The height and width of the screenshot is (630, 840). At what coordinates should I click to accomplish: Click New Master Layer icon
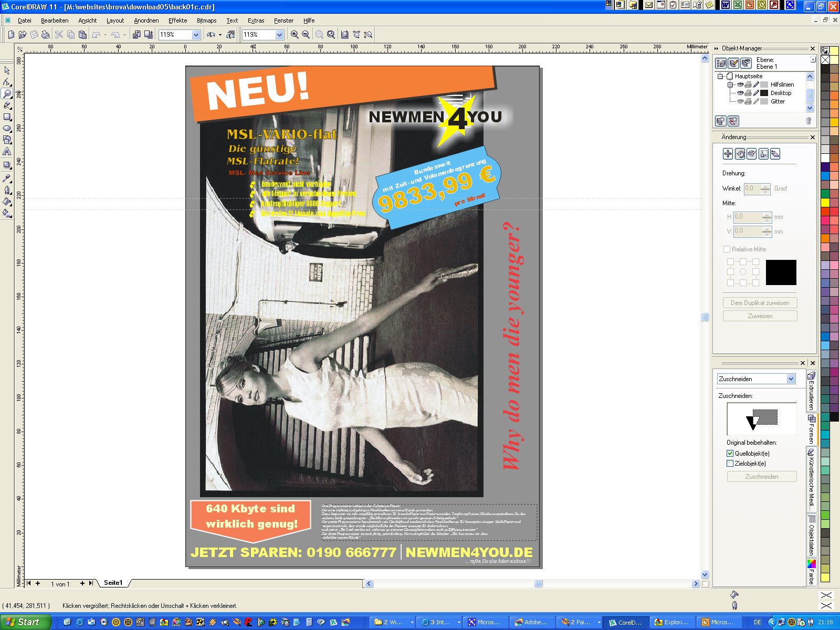coord(733,121)
